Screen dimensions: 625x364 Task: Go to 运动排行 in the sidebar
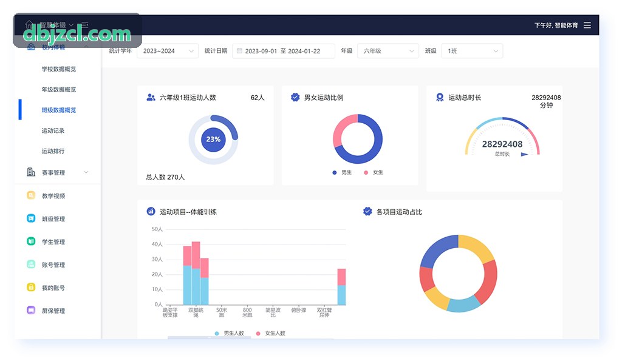tap(53, 151)
